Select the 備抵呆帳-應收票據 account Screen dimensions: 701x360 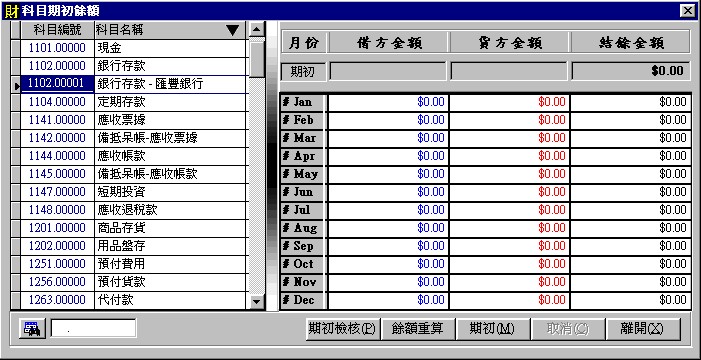pos(147,138)
